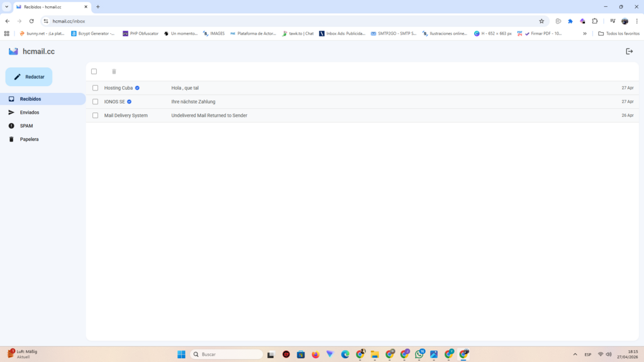Open the Windows Start menu
The width and height of the screenshot is (644, 362).
pyautogui.click(x=181, y=354)
